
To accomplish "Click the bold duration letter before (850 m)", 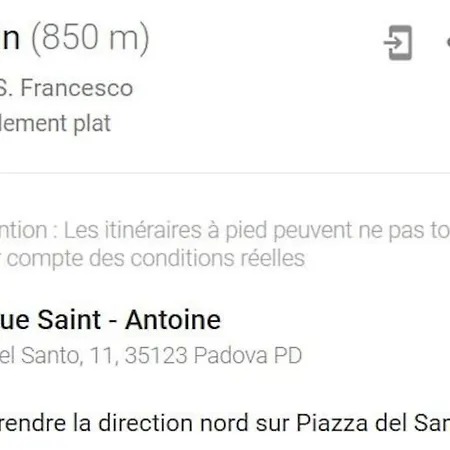I will click(9, 39).
